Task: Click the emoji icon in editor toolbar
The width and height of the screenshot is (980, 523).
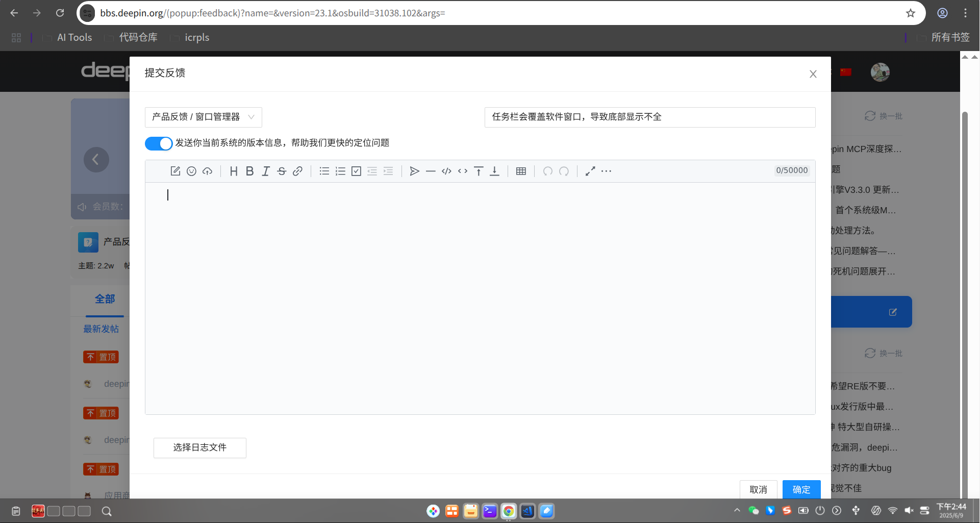Action: [191, 171]
